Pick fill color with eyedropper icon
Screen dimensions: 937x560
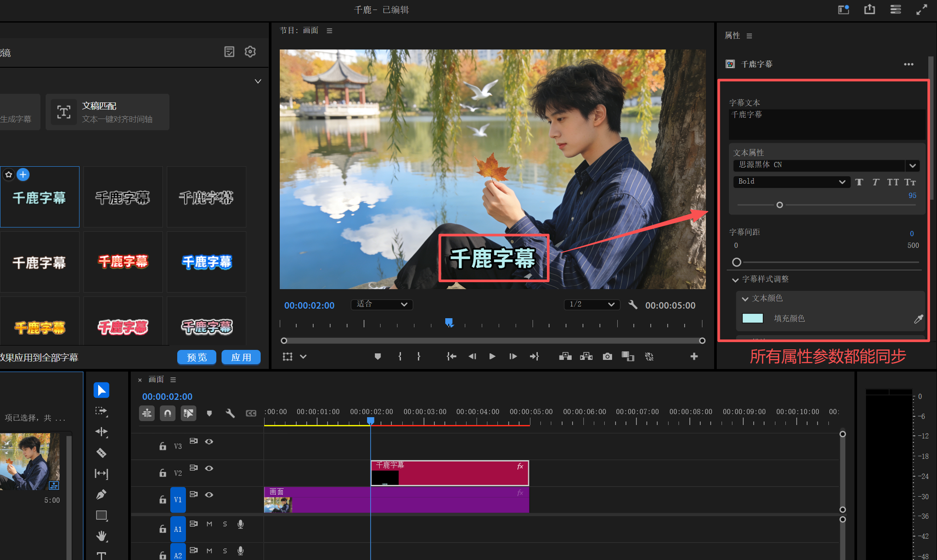coord(918,319)
